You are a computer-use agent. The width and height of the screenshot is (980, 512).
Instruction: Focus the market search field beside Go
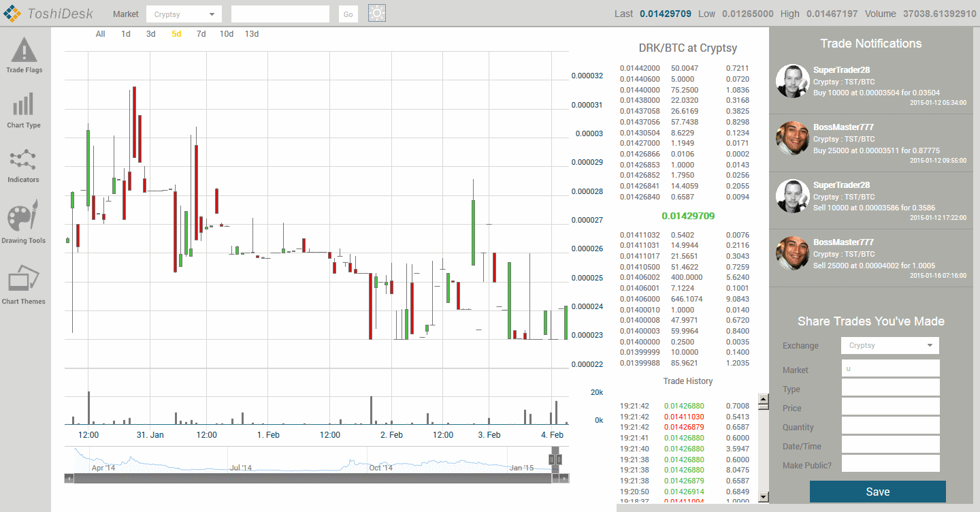pyautogui.click(x=280, y=14)
